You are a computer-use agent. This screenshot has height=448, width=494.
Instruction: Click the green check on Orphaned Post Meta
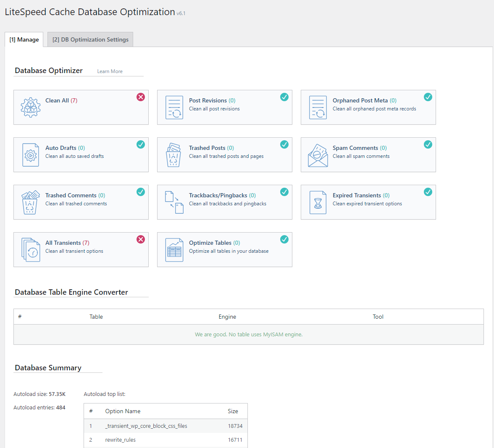tap(428, 97)
